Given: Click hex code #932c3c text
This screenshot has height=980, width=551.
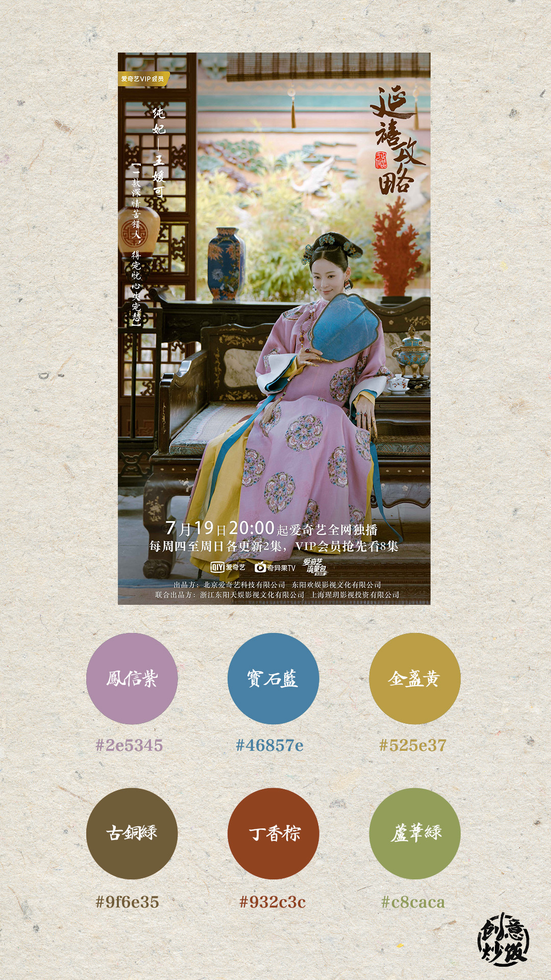Looking at the screenshot, I should click(x=272, y=902).
